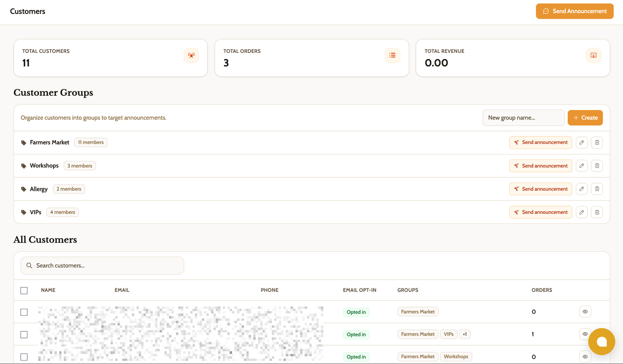The image size is (623, 364).
Task: Delete the VIPs group
Action: pos(597,212)
